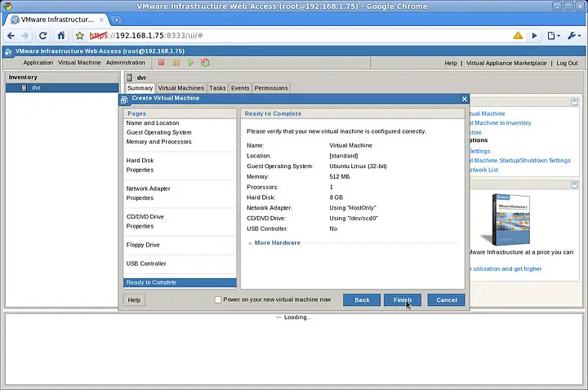Click the browser address bar URL
Image resolution: width=588 pixels, height=390 pixels.
pos(146,36)
